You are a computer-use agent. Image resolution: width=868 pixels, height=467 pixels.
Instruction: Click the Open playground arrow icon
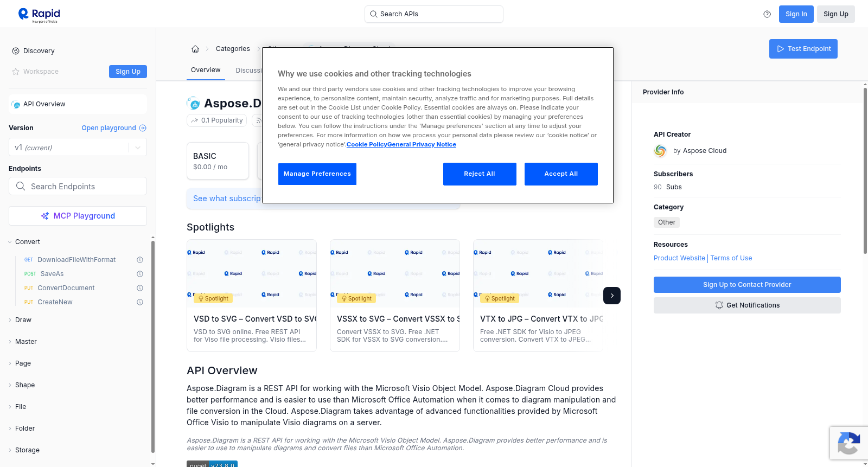point(143,128)
